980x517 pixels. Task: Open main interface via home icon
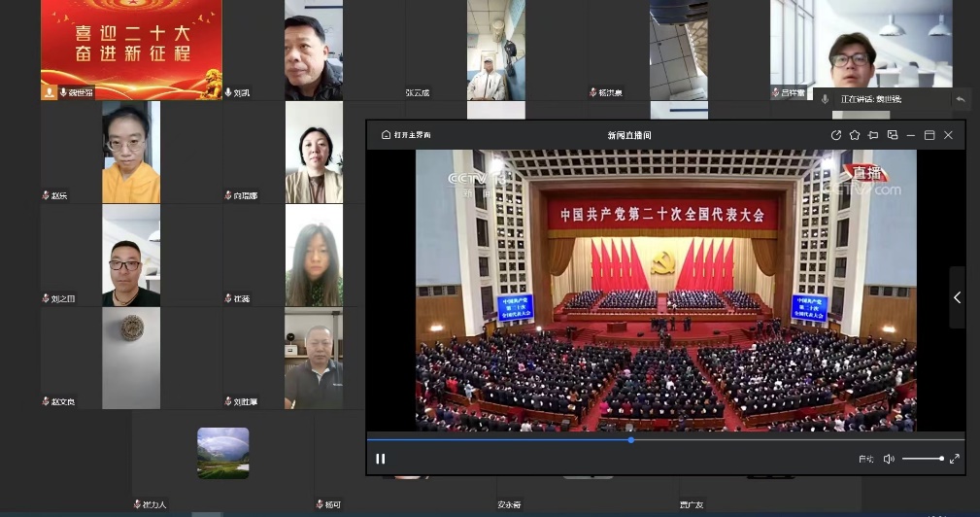(x=387, y=135)
